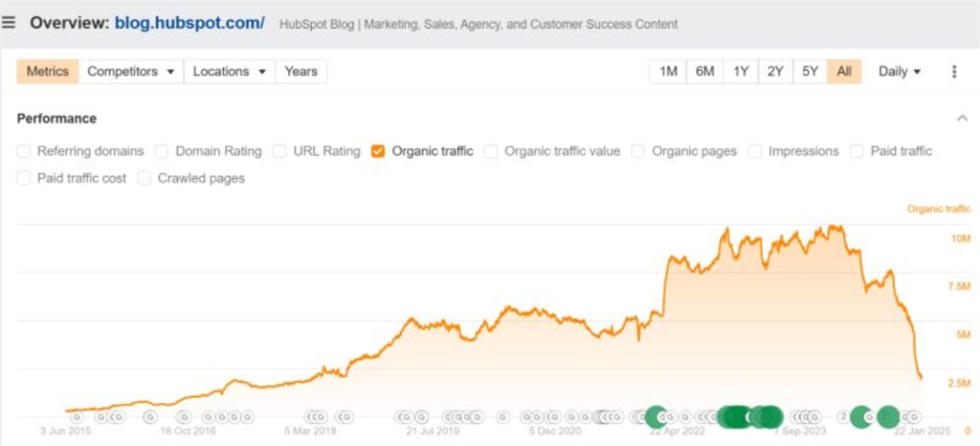980x446 pixels.
Task: Click the rightmost green marker near Jan 2025
Action: (x=888, y=416)
